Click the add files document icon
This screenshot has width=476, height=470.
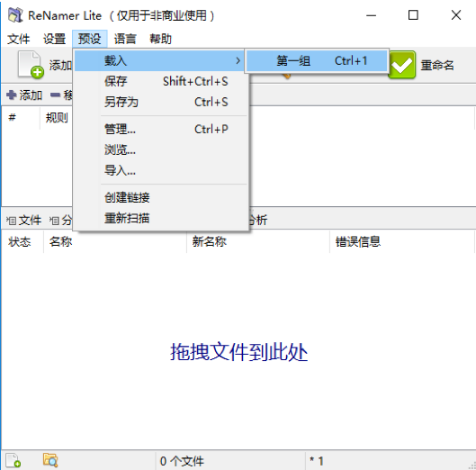tap(31, 65)
